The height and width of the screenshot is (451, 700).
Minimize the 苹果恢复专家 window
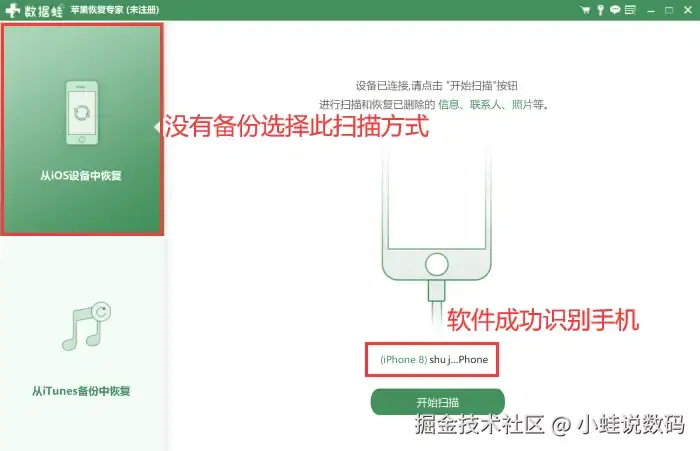pyautogui.click(x=651, y=10)
